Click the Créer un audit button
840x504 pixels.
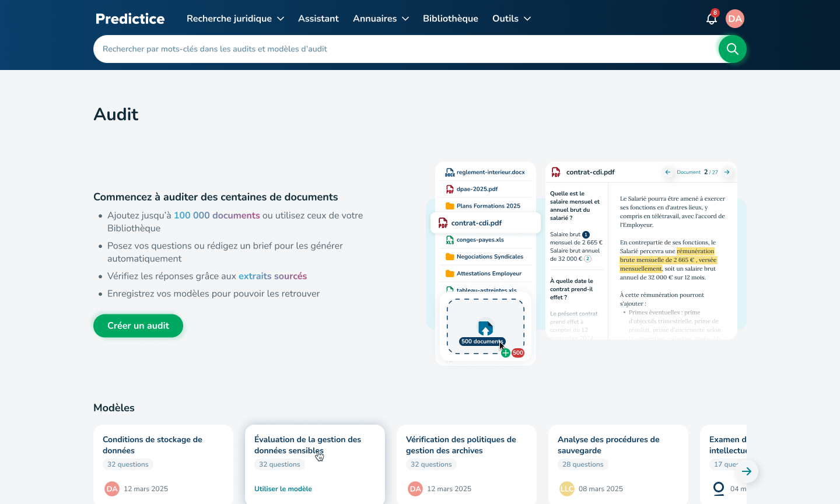pos(138,325)
